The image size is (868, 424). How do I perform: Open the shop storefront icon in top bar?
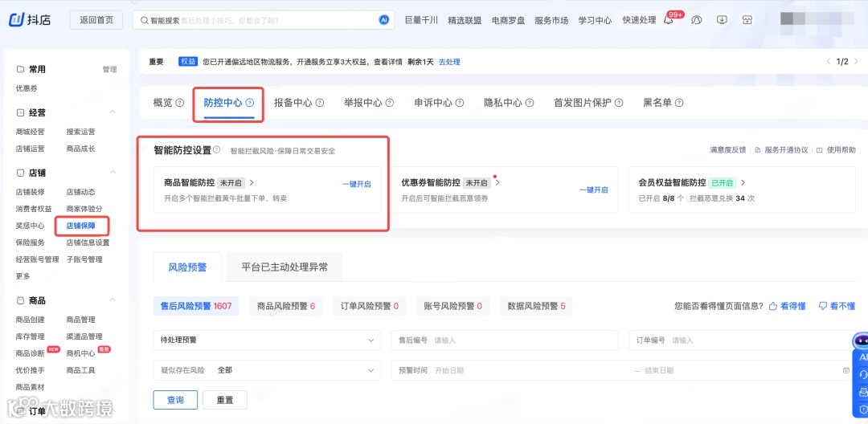pyautogui.click(x=747, y=20)
